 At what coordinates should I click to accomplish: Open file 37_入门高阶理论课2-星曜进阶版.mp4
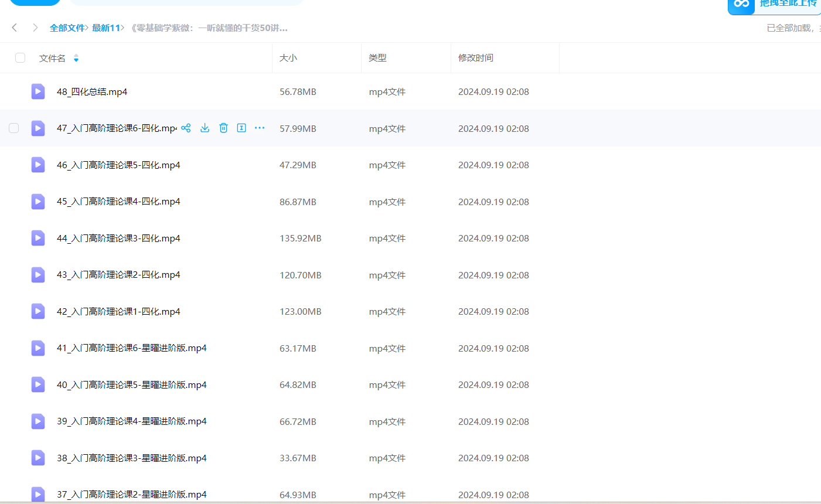[x=132, y=495]
